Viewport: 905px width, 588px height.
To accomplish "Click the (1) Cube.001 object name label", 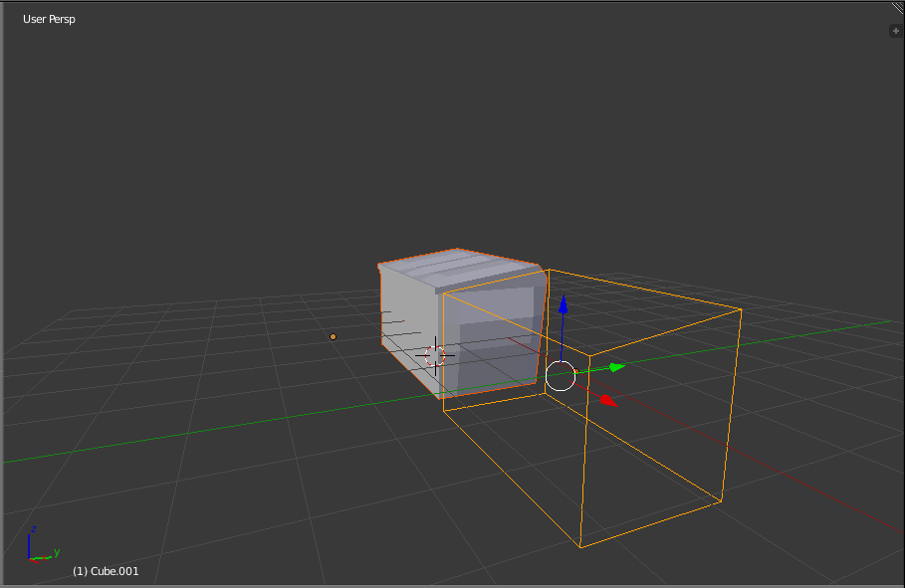I will point(106,571).
